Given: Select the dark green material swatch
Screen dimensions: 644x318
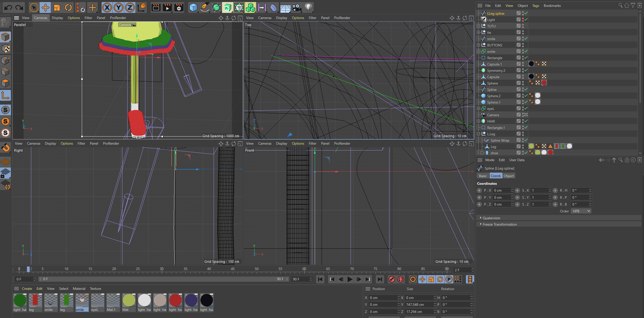Looking at the screenshot, I should (20, 300).
